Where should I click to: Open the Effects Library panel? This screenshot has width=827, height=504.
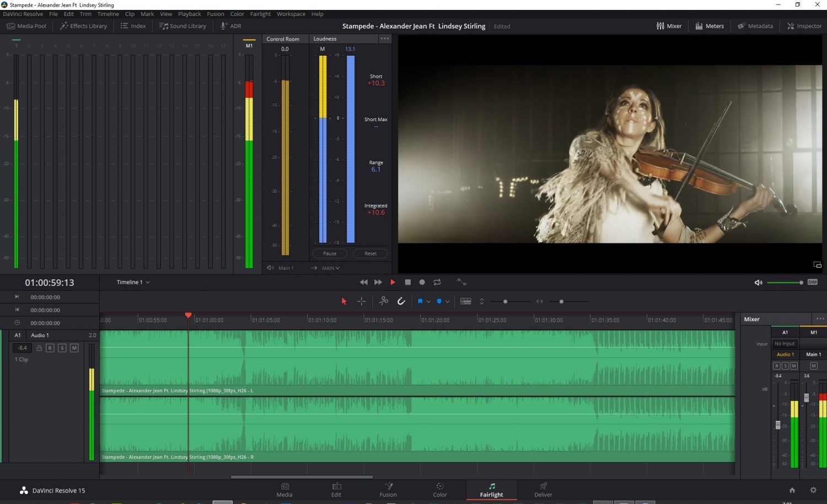[84, 26]
